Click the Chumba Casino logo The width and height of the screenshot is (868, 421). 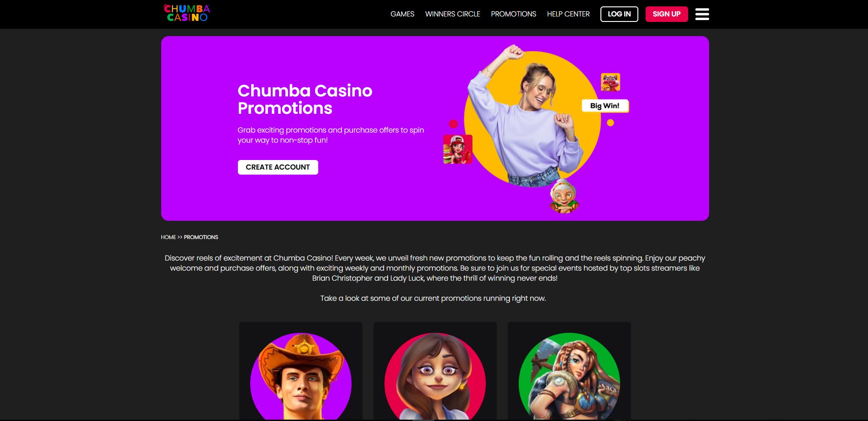point(187,13)
